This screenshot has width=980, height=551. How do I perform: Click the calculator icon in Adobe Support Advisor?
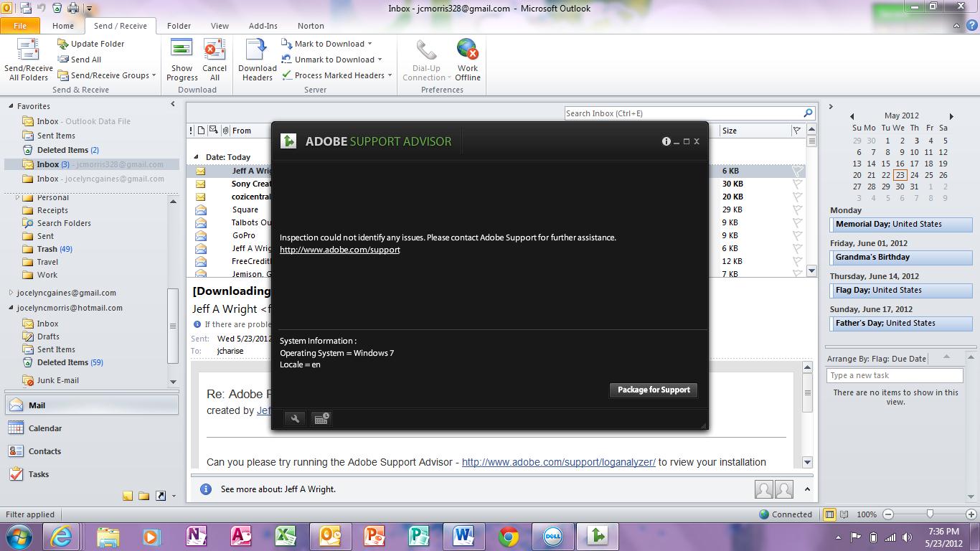pos(321,419)
